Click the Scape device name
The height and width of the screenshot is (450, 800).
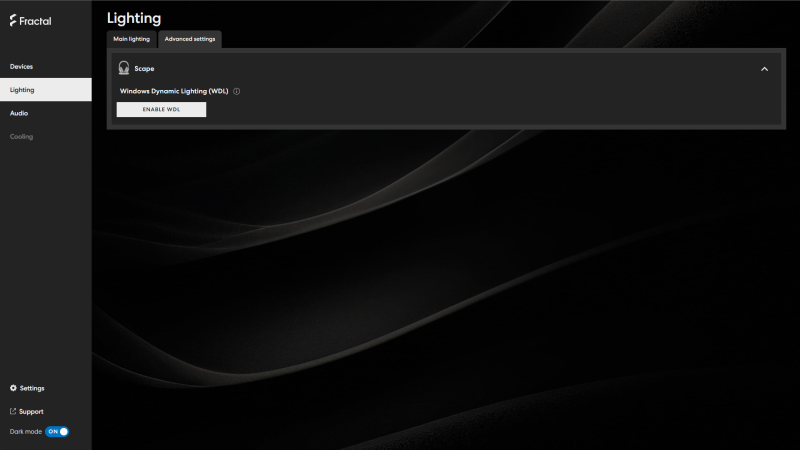[x=144, y=69]
